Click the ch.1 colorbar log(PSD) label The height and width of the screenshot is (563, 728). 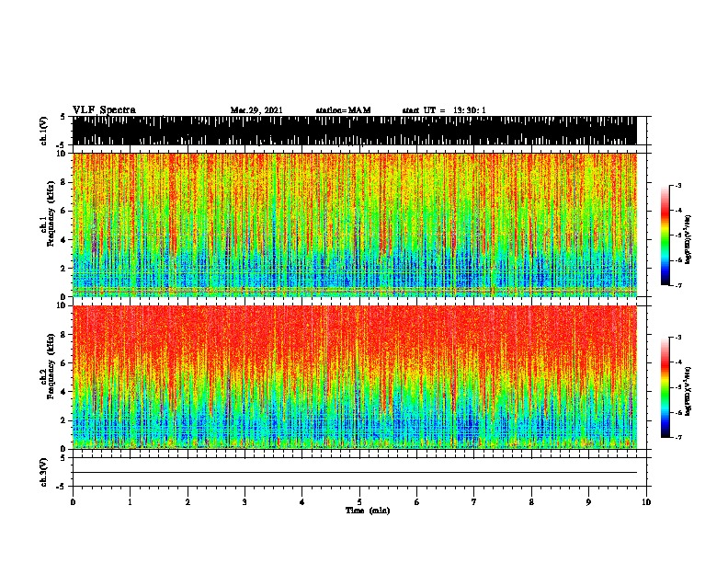pyautogui.click(x=688, y=239)
